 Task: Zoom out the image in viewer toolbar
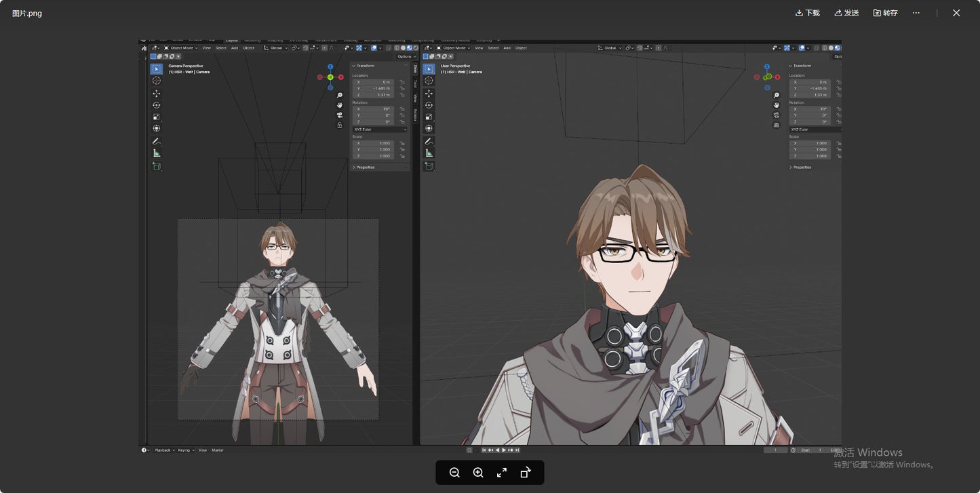(454, 473)
